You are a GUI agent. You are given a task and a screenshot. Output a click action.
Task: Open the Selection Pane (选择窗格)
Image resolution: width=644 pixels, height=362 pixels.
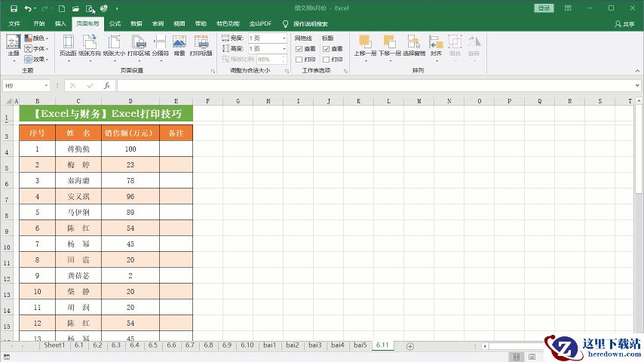[414, 45]
